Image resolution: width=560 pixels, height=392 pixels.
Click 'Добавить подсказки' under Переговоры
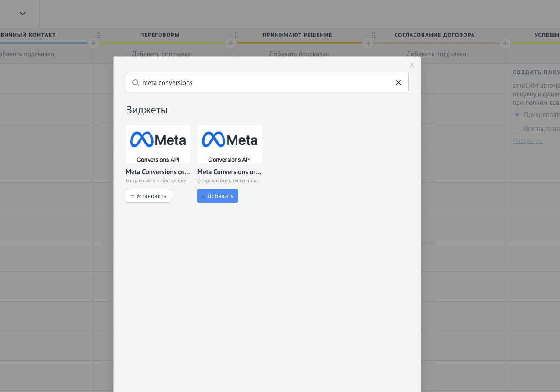(162, 54)
